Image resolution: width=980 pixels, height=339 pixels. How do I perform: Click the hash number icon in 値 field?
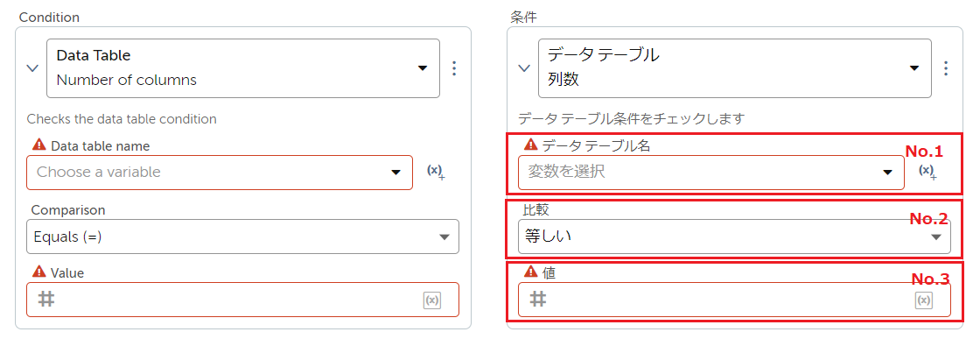tap(538, 300)
